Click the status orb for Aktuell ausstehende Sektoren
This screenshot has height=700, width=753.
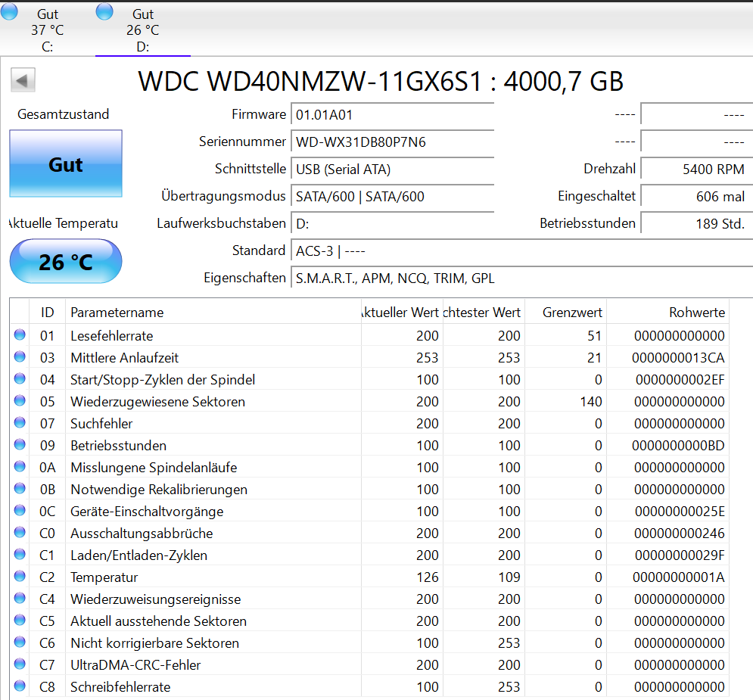20,620
